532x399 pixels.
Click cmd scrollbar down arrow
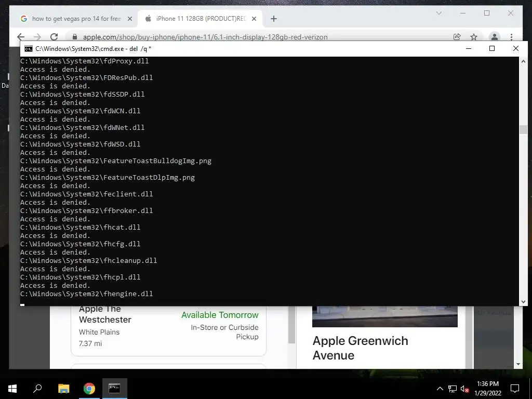(523, 302)
